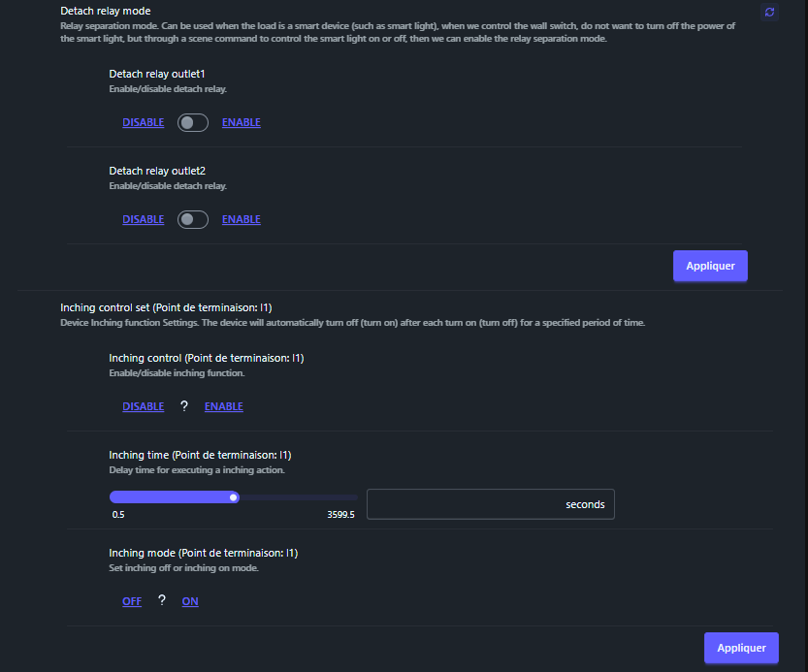Focus the Inching time seconds input field
Image resolution: width=808 pixels, height=672 pixels.
[x=466, y=504]
